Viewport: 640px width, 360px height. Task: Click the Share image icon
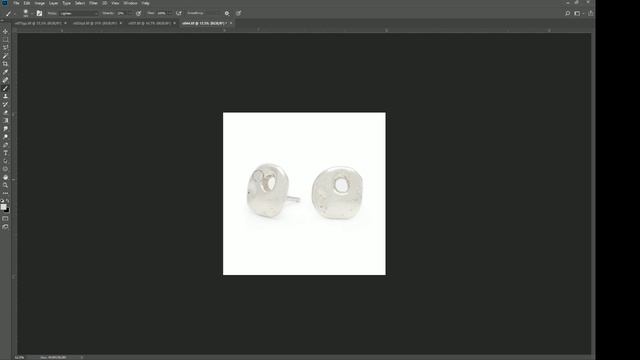pos(590,13)
